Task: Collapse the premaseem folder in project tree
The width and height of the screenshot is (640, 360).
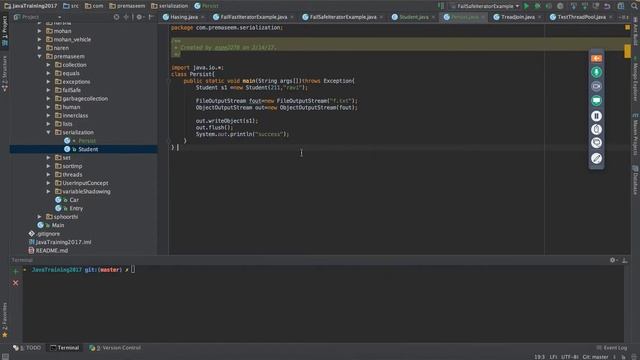Action: click(40, 56)
